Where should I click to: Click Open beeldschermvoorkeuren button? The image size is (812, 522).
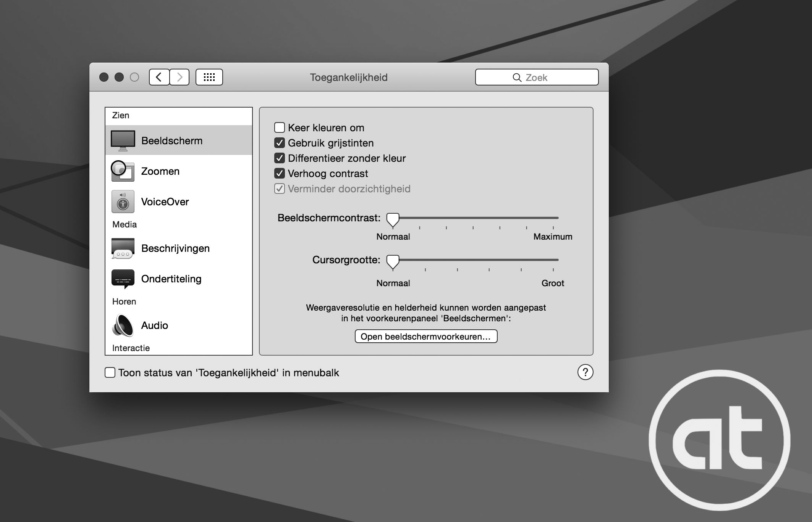pyautogui.click(x=426, y=337)
